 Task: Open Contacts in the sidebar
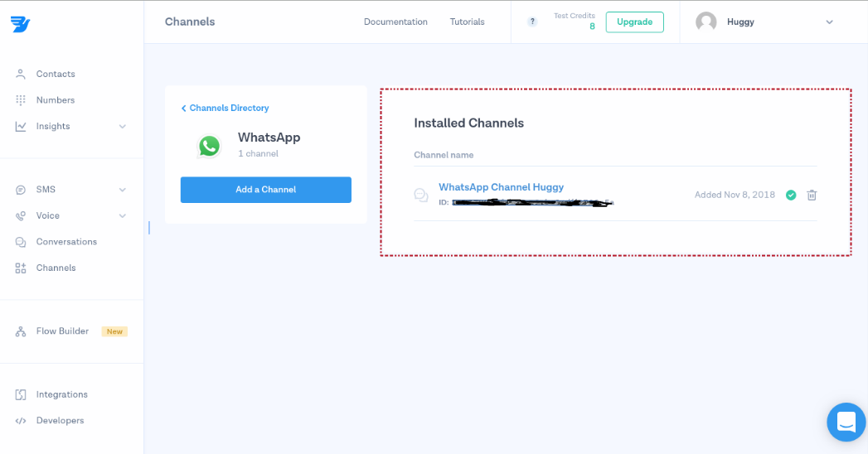click(56, 74)
